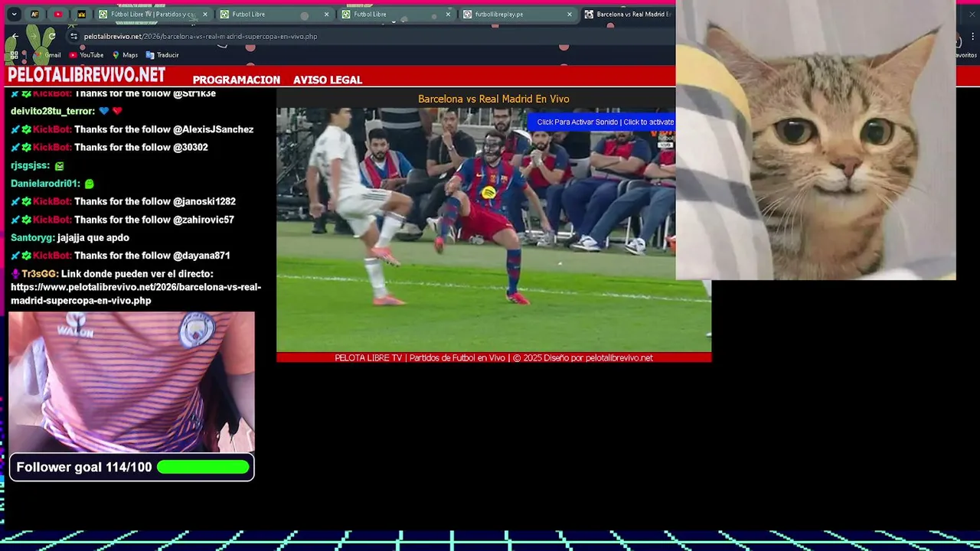980x551 pixels.
Task: Click @zahirovic57 in the KickBot message
Action: coord(204,220)
